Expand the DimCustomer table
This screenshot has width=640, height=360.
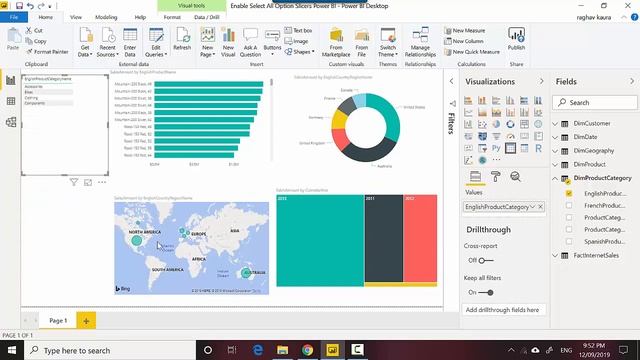point(555,123)
